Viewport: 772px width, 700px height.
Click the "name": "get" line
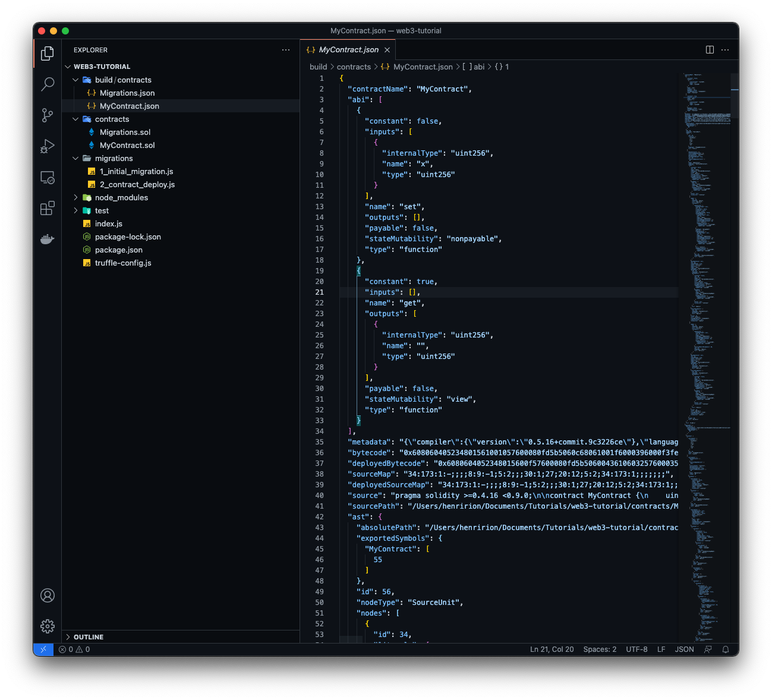tap(395, 303)
